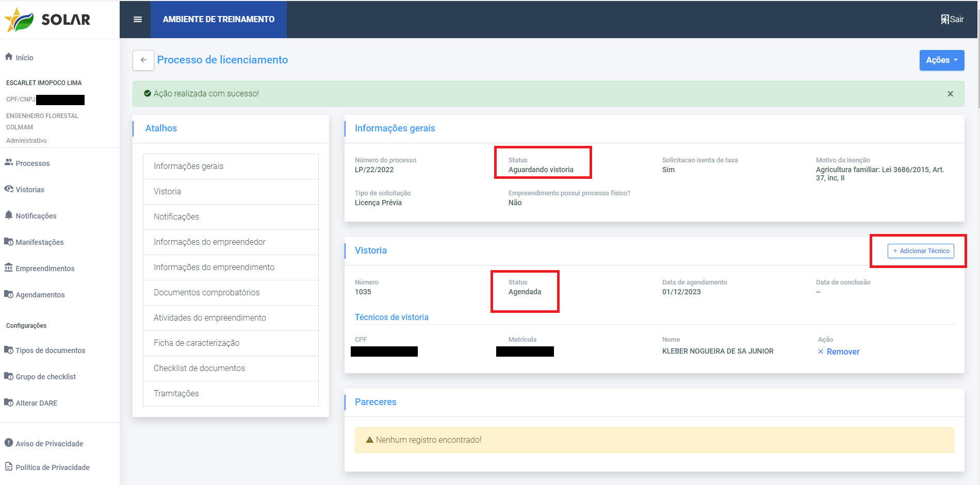This screenshot has height=485, width=980.
Task: Click the Adicionar Técnico button
Action: click(x=921, y=251)
